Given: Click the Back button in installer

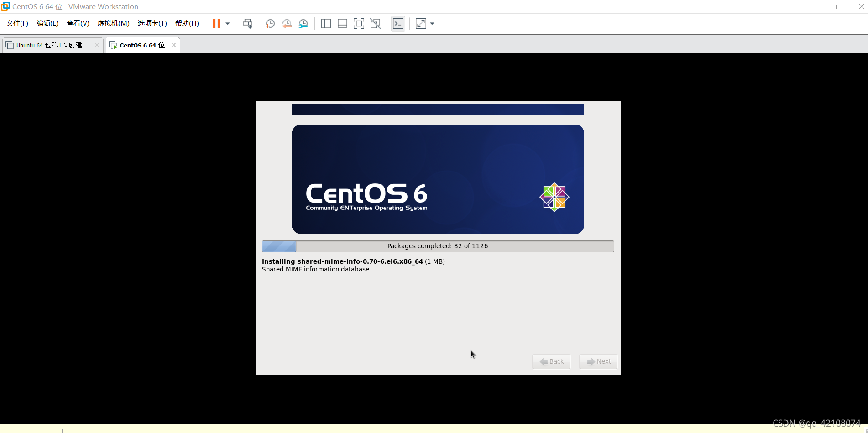Looking at the screenshot, I should tap(551, 361).
